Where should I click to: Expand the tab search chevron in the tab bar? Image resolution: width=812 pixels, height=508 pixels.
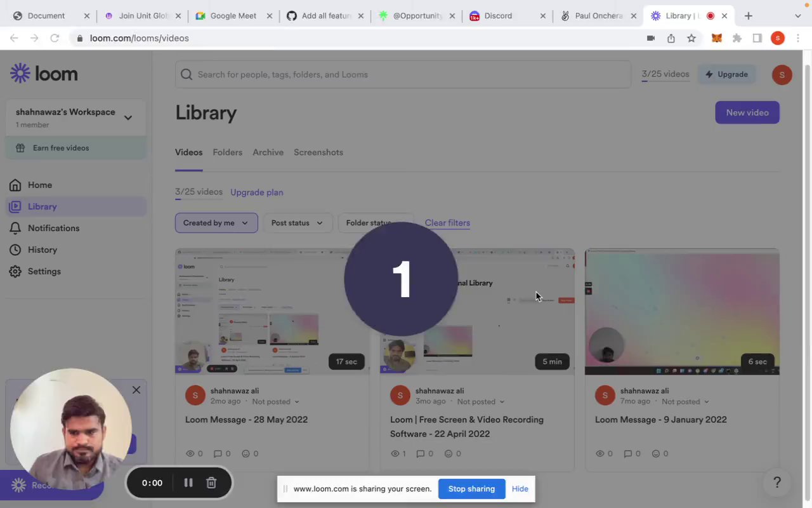pyautogui.click(x=798, y=16)
